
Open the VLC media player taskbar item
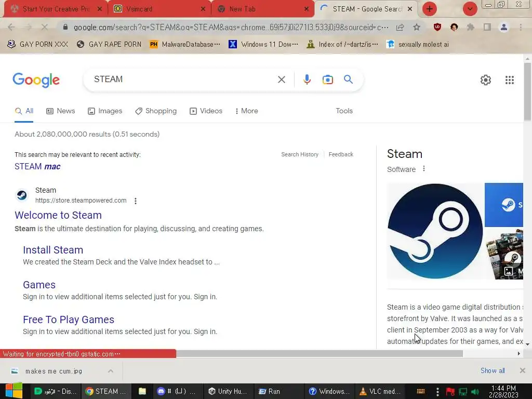[x=380, y=391]
